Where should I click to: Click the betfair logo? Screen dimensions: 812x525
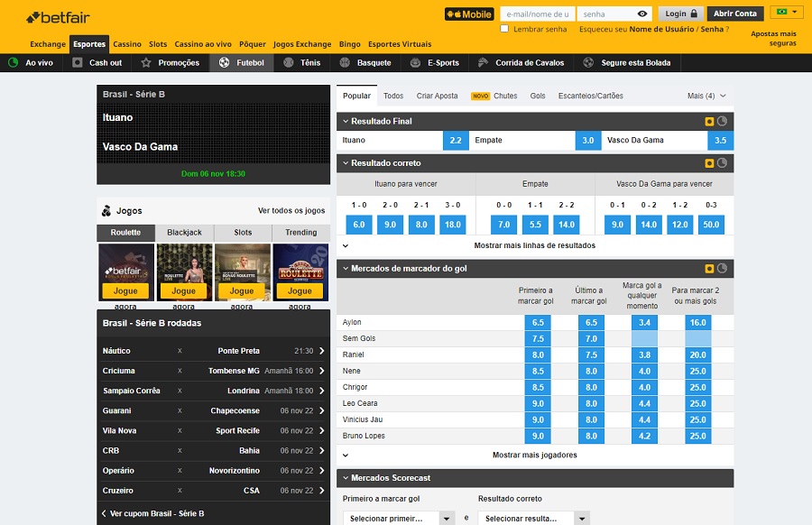click(58, 18)
